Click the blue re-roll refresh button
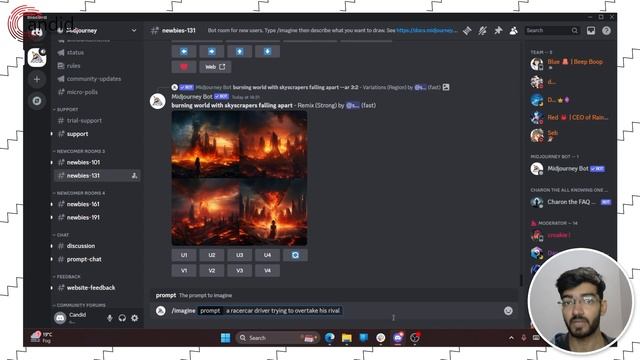 coord(295,255)
